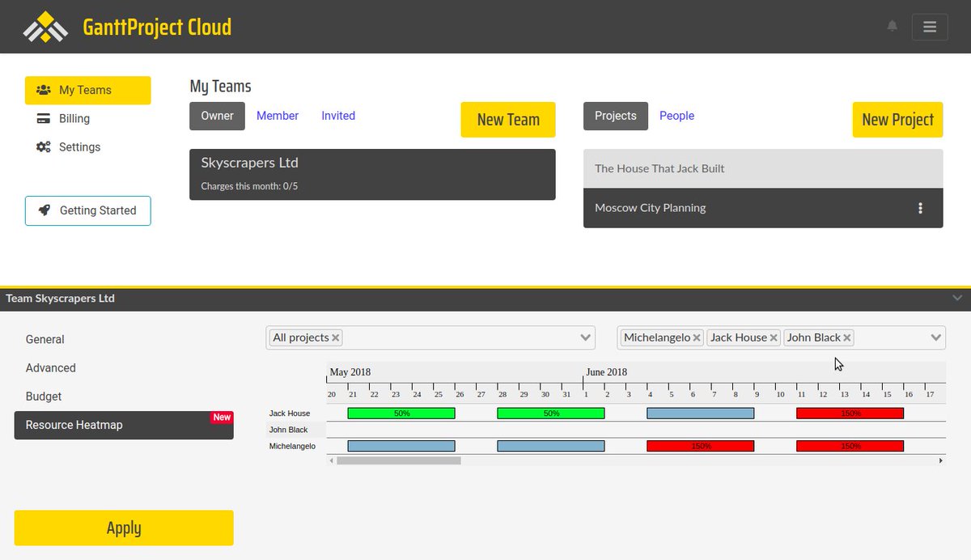Expand the All projects dropdown

[585, 337]
